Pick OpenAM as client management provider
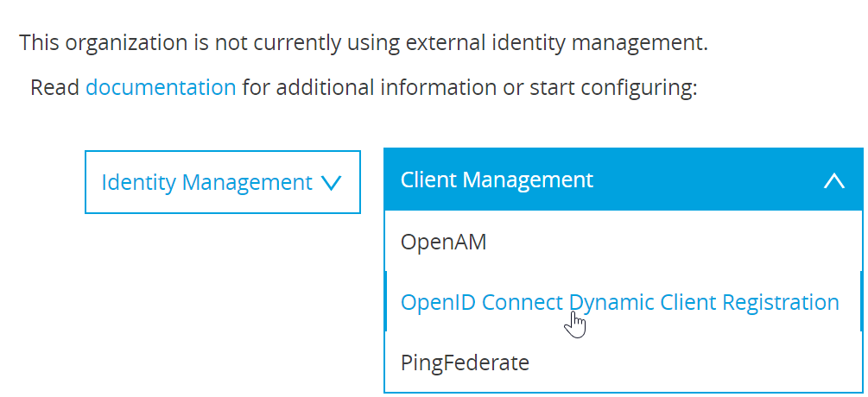868x397 pixels. pyautogui.click(x=444, y=243)
